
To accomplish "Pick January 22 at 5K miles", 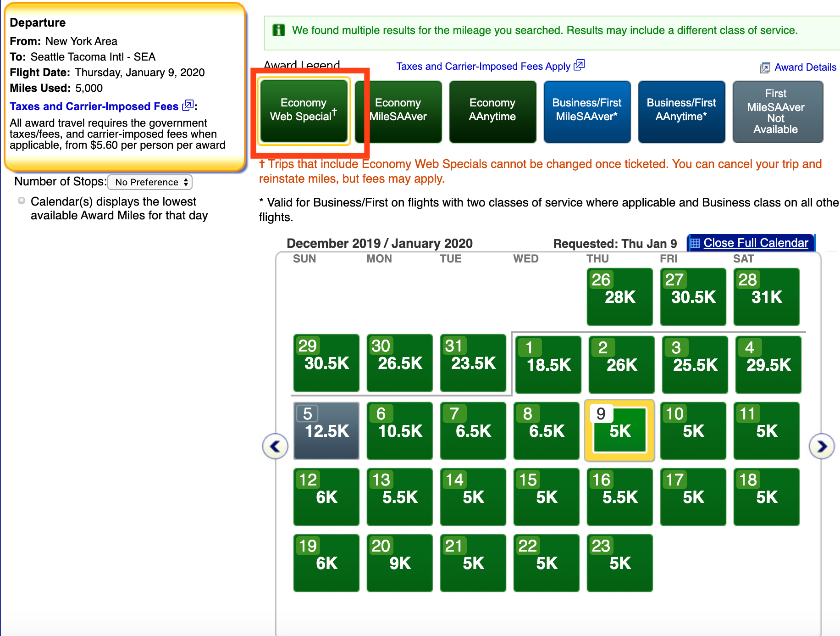I will pos(546,563).
